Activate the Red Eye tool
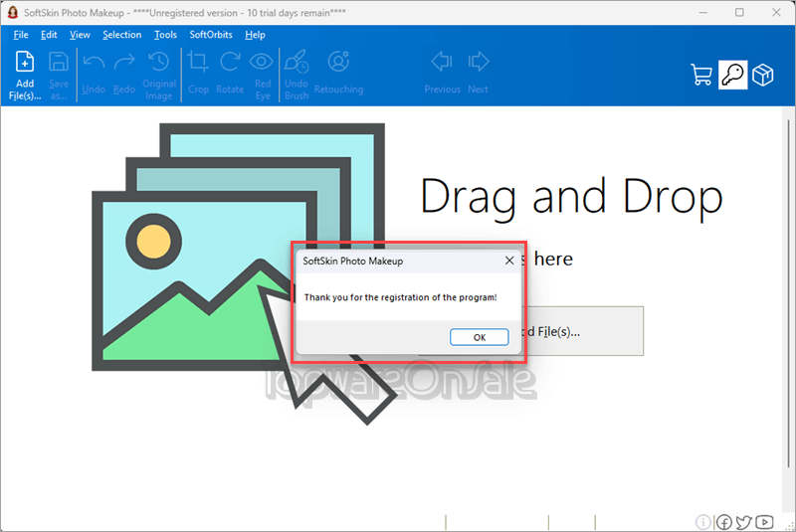This screenshot has height=532, width=796. (262, 75)
